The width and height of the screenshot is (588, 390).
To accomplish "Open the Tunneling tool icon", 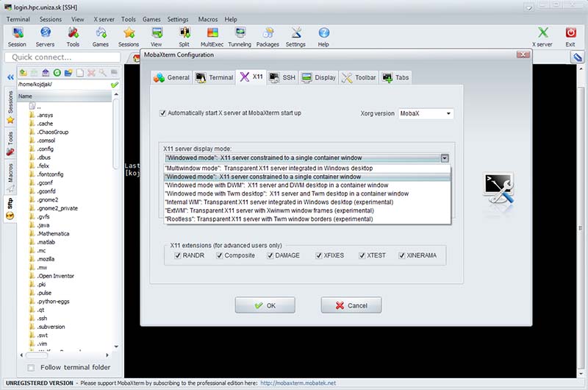I will tap(240, 36).
